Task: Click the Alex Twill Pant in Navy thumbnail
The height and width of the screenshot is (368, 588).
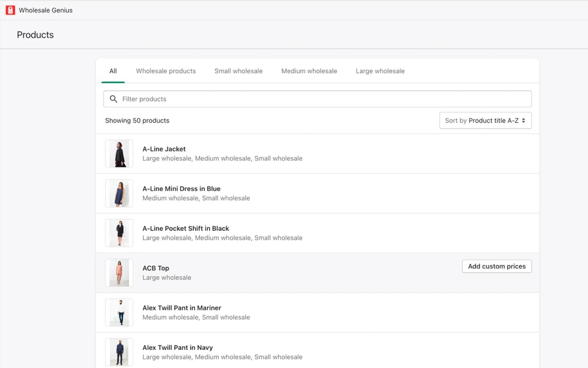Action: (x=119, y=352)
